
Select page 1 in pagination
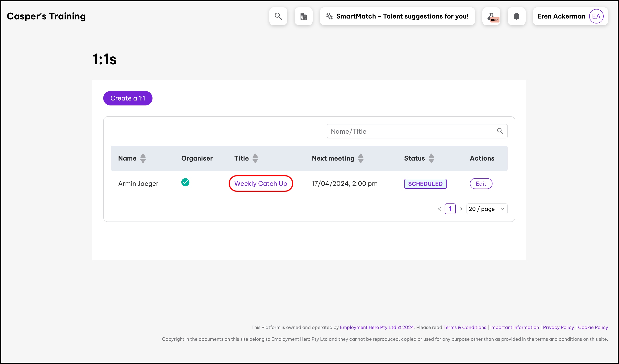[x=450, y=209]
